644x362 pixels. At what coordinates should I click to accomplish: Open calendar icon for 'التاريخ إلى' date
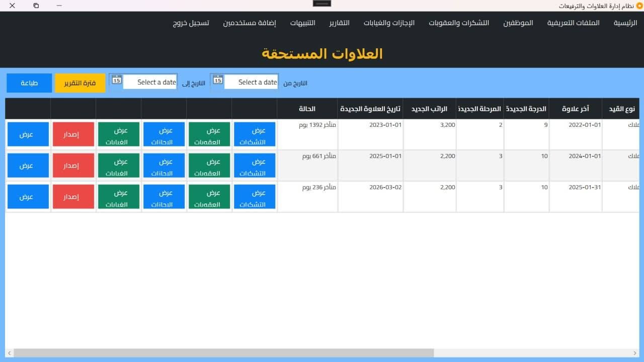[x=117, y=80]
